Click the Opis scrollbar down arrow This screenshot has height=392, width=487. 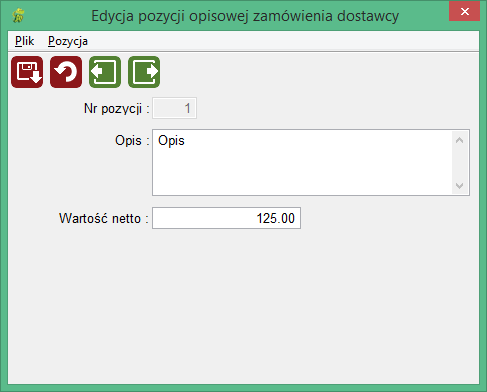(460, 185)
